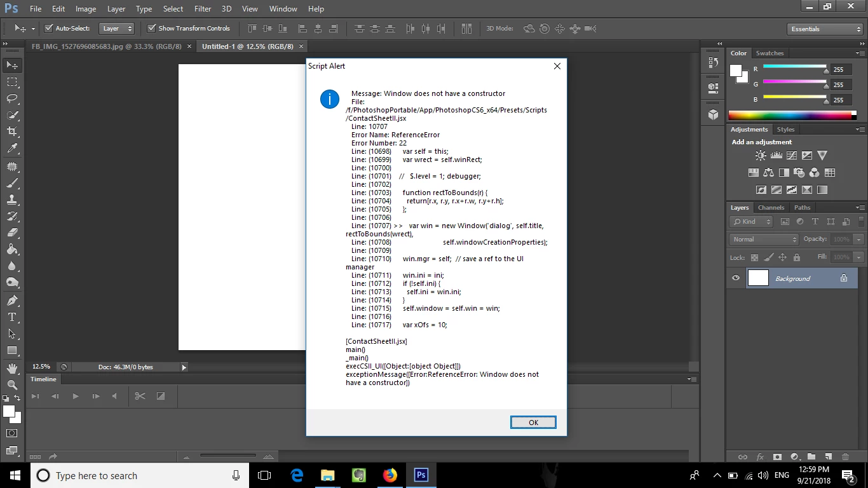Add a Levels adjustment
868x488 pixels.
(776, 155)
